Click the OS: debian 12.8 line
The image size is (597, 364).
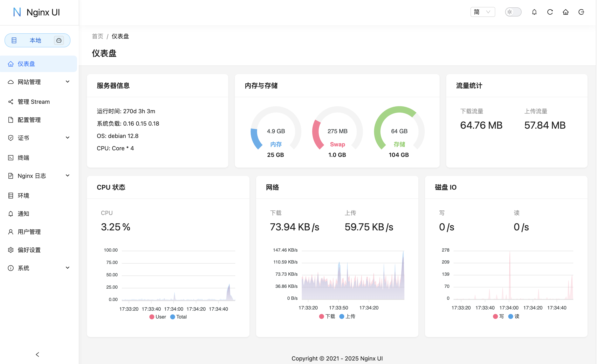coord(117,136)
